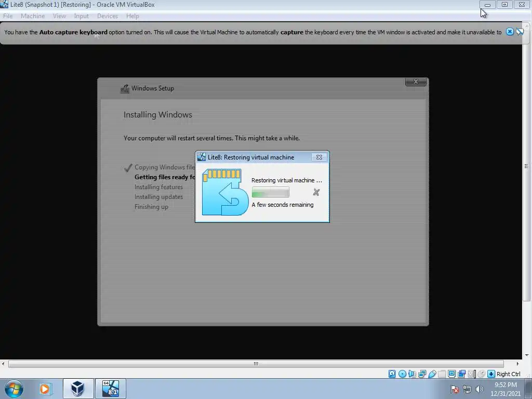The height and width of the screenshot is (399, 532).
Task: Open the volume speaker tray icon
Action: coord(480,389)
